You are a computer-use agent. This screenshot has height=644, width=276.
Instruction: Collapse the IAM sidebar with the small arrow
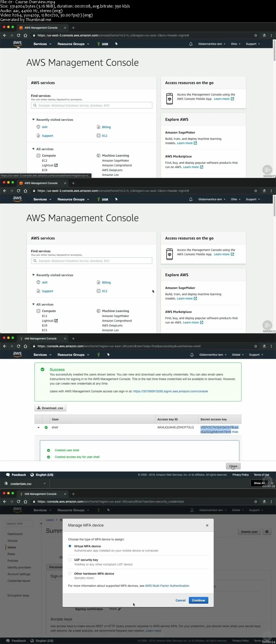(x=41, y=524)
